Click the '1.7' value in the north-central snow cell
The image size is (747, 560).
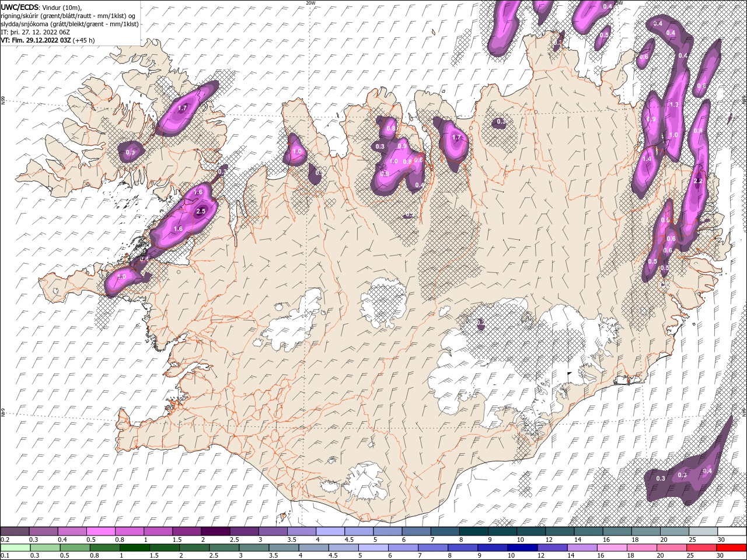coord(457,138)
